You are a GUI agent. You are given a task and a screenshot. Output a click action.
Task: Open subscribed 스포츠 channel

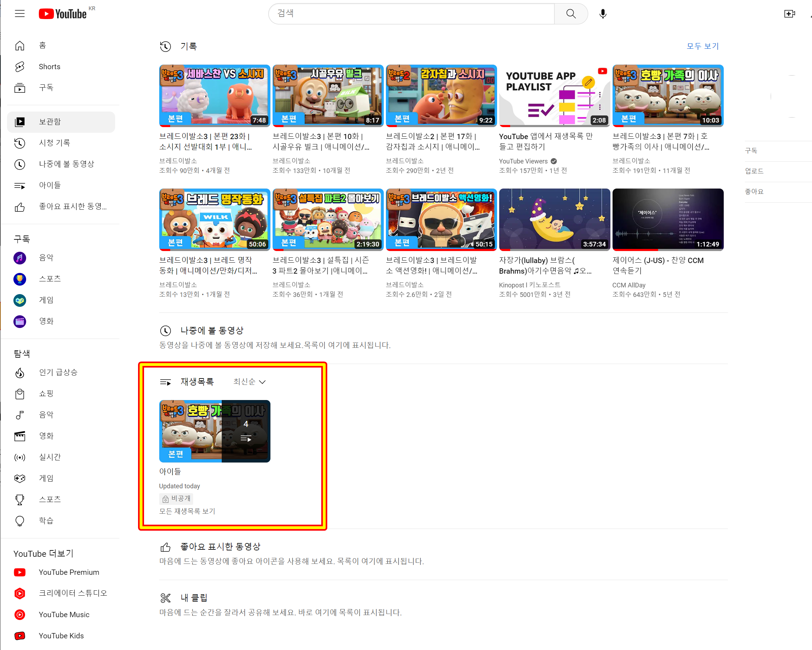coord(50,279)
